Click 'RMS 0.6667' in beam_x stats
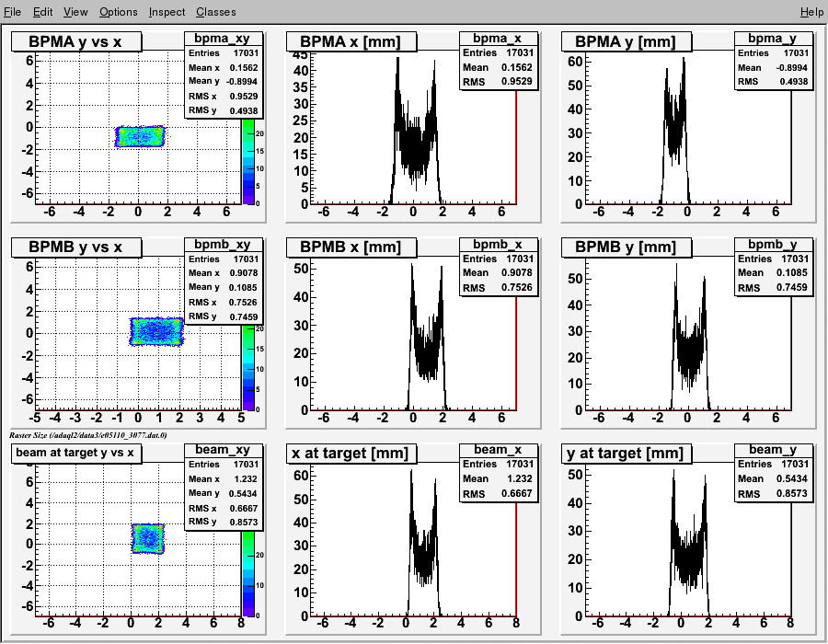Image resolution: width=828 pixels, height=644 pixels. pyautogui.click(x=498, y=493)
